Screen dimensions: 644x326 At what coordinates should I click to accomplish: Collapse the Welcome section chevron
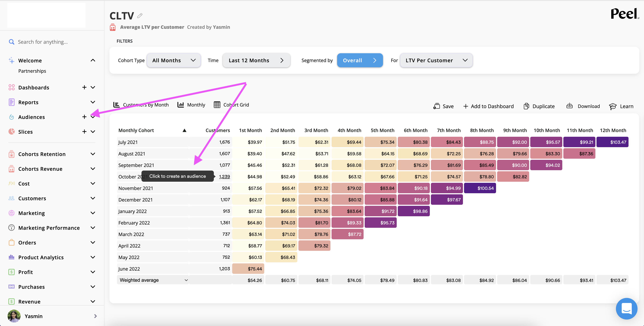point(93,60)
